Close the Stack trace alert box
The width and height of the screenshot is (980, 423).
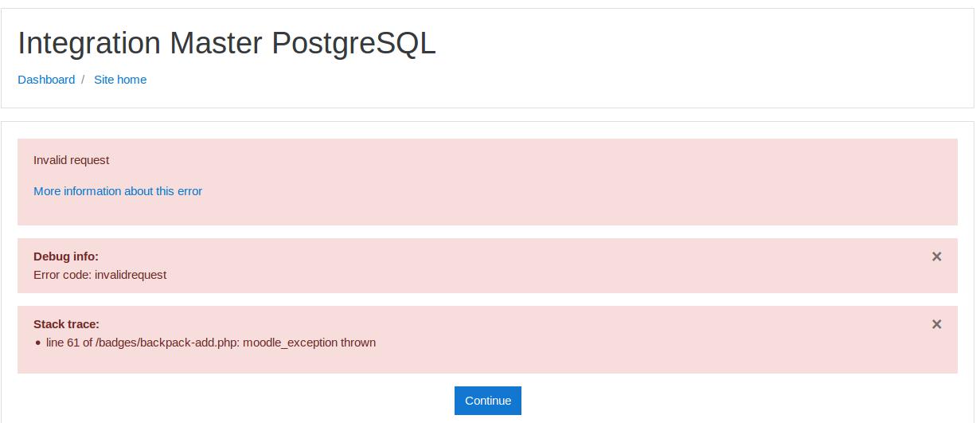(x=936, y=324)
